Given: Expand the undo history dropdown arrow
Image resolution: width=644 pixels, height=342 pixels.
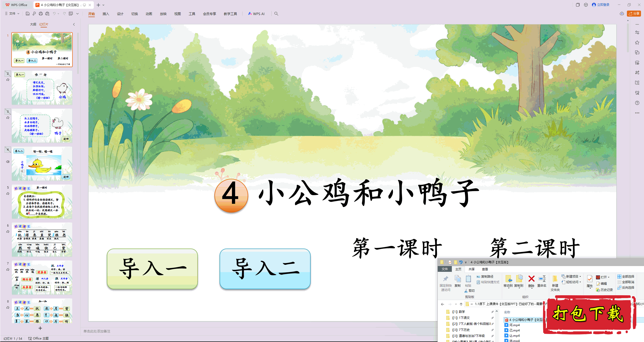Looking at the screenshot, I should pyautogui.click(x=58, y=14).
